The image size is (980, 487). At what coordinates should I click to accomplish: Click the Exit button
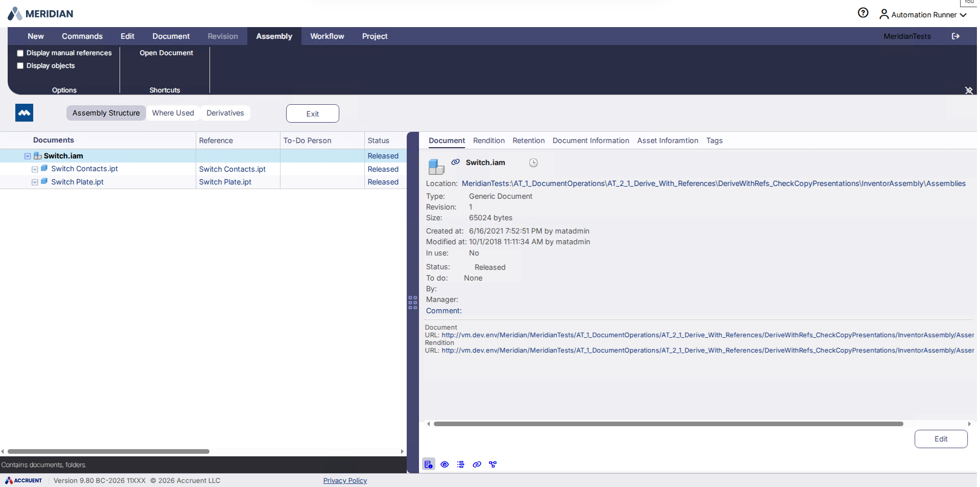tap(313, 113)
